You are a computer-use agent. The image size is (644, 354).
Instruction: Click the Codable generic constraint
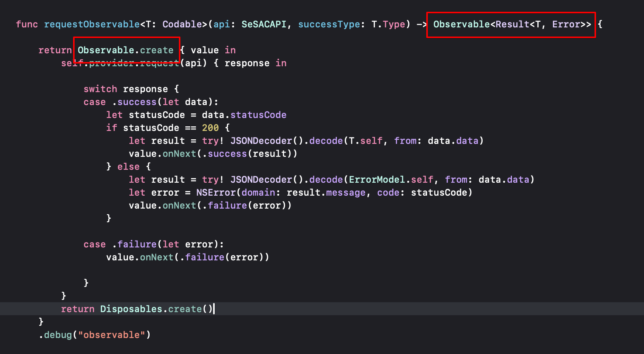click(182, 24)
